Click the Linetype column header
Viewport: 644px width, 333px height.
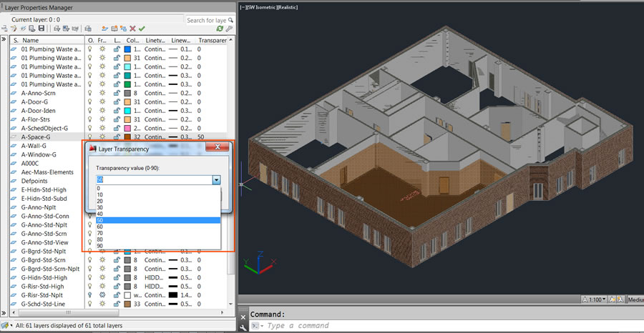tap(155, 40)
